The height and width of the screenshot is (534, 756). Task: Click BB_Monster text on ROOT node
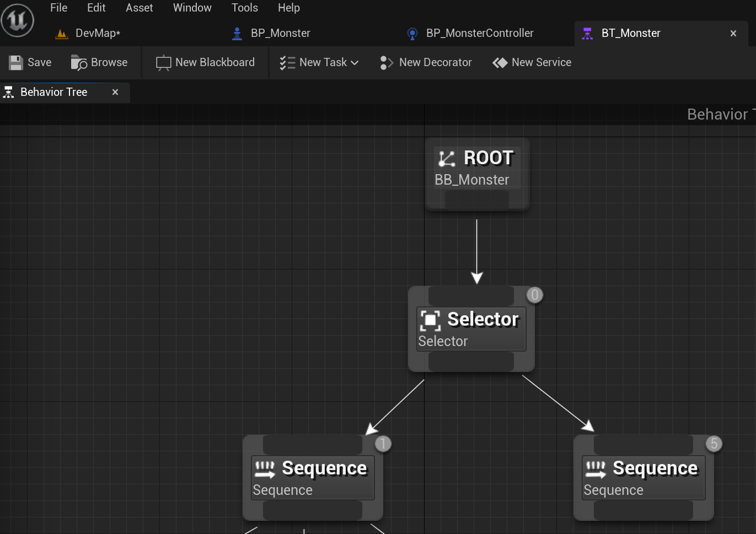click(x=471, y=180)
